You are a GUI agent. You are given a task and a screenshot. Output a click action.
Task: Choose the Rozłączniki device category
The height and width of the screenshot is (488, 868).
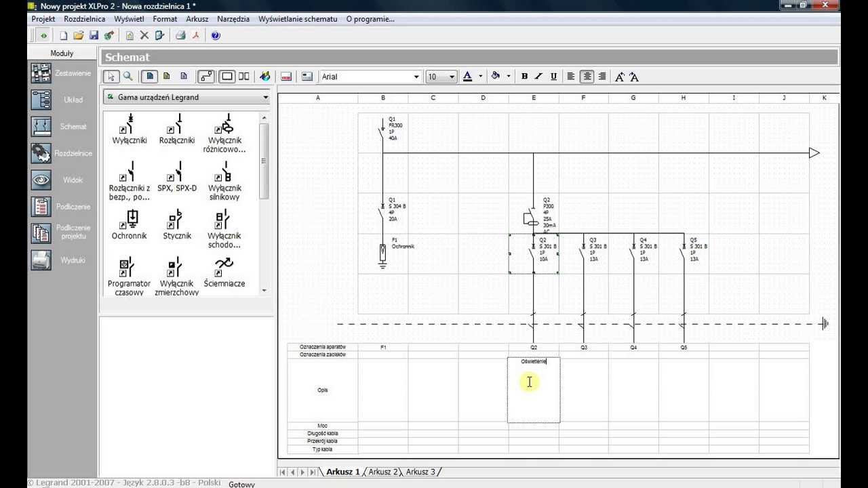[177, 129]
